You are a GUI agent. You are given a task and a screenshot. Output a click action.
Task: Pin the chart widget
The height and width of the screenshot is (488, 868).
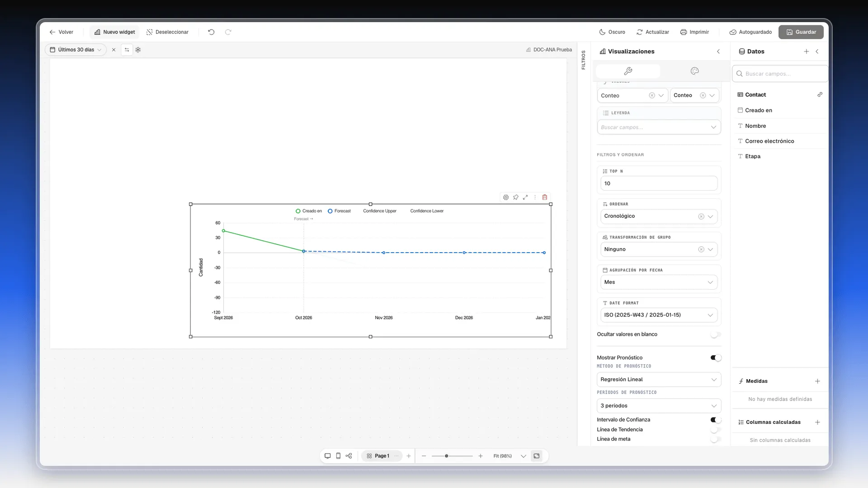coord(516,197)
